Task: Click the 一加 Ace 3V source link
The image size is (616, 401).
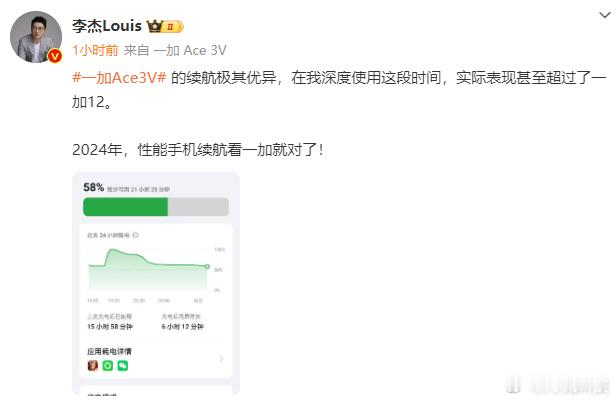Action: (x=190, y=50)
